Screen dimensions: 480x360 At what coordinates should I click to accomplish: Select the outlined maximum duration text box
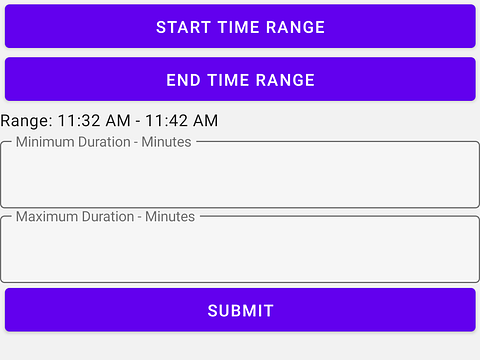[x=240, y=249]
